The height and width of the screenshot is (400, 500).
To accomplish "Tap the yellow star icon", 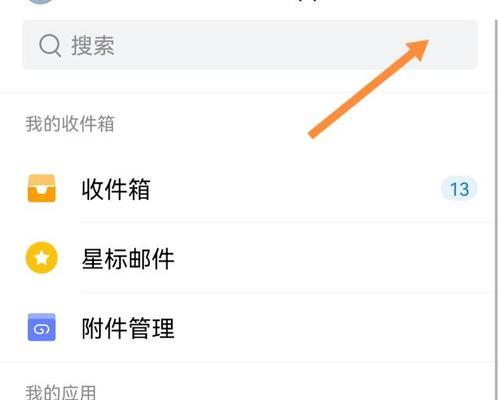I will [41, 258].
